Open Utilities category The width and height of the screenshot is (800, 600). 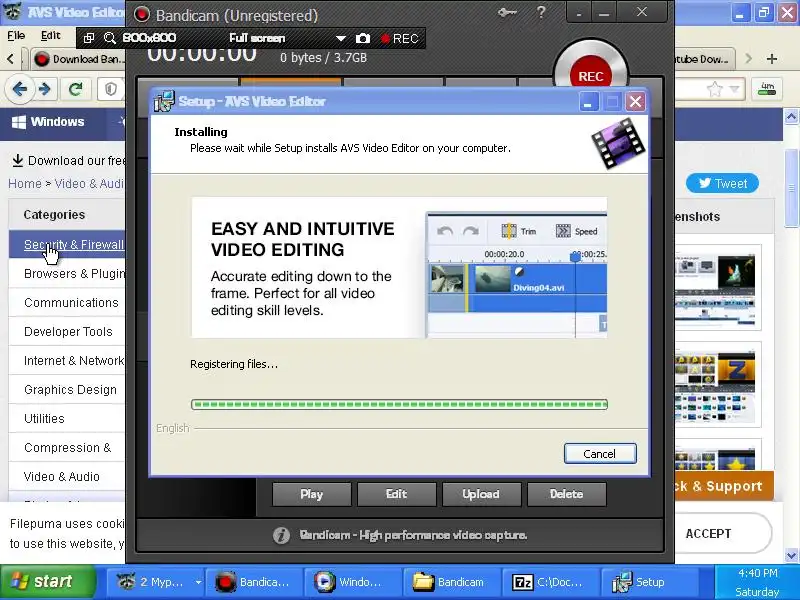click(x=67, y=419)
